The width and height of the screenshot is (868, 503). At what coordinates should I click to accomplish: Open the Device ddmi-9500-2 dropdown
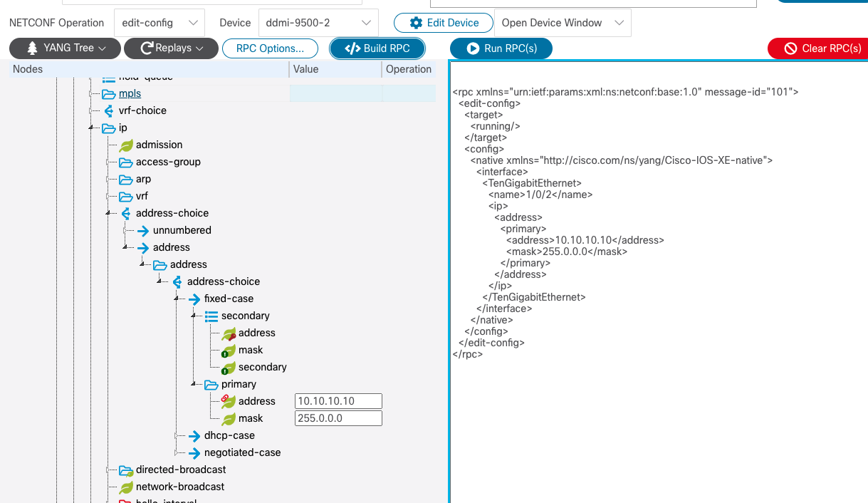coord(317,23)
